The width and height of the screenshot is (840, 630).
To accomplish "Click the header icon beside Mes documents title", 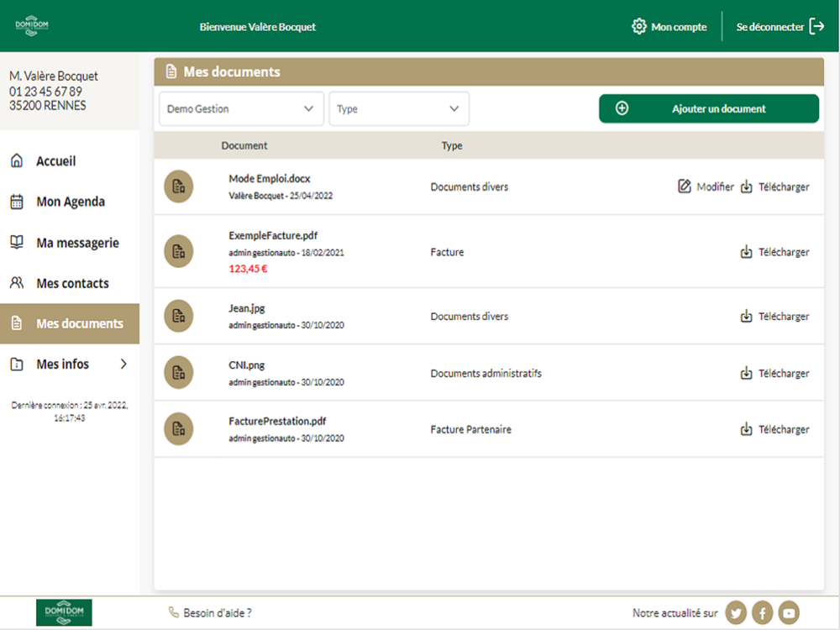I will tap(171, 71).
